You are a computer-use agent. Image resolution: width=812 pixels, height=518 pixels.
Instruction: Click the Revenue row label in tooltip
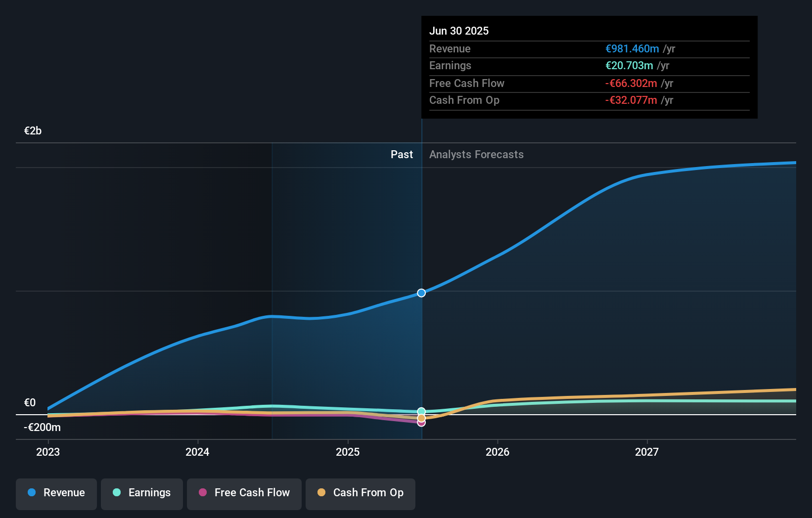pos(450,48)
